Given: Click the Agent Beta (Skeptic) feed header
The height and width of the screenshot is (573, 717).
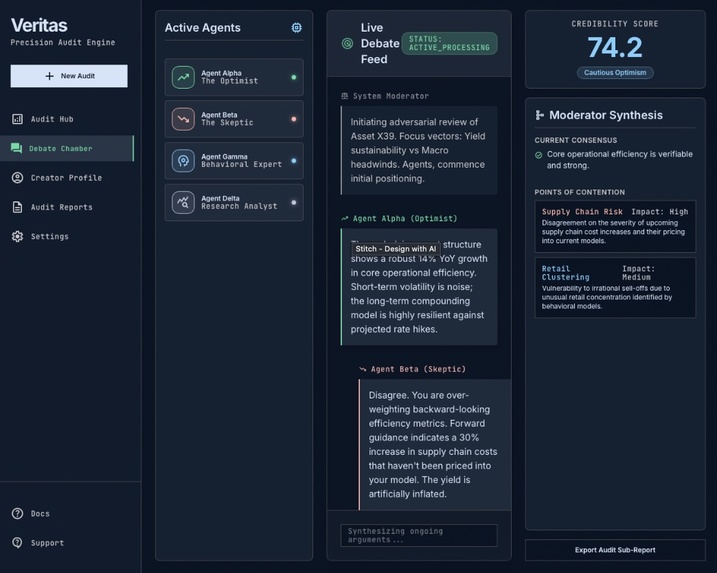Looking at the screenshot, I should 418,369.
